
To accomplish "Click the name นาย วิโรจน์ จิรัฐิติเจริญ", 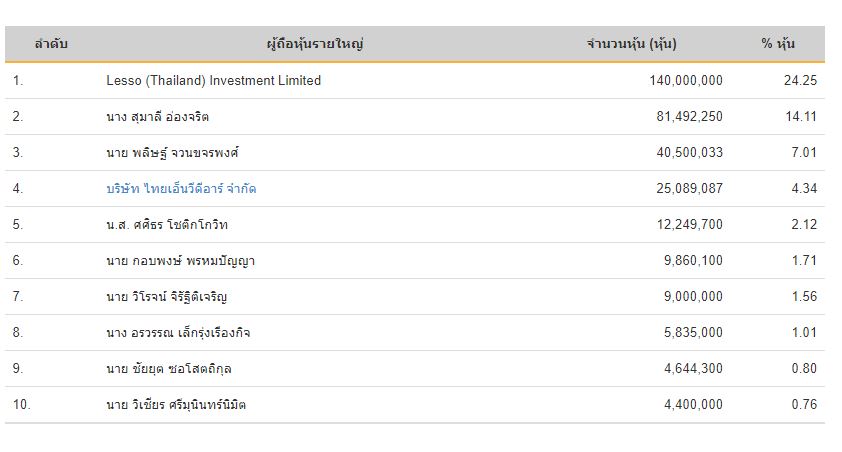I will [x=166, y=296].
